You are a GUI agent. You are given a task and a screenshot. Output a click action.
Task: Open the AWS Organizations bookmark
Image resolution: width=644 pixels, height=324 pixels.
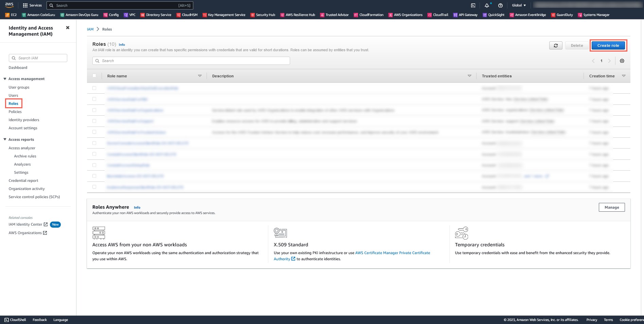pos(406,15)
